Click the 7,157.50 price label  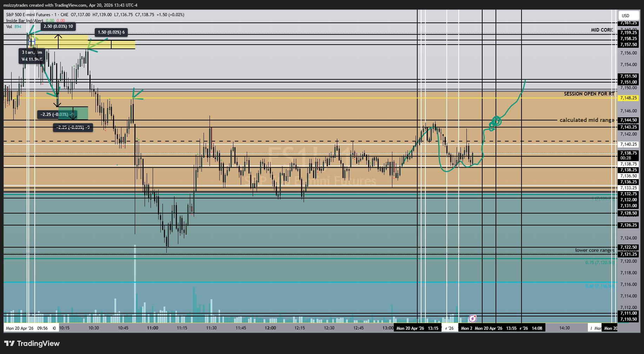(628, 45)
